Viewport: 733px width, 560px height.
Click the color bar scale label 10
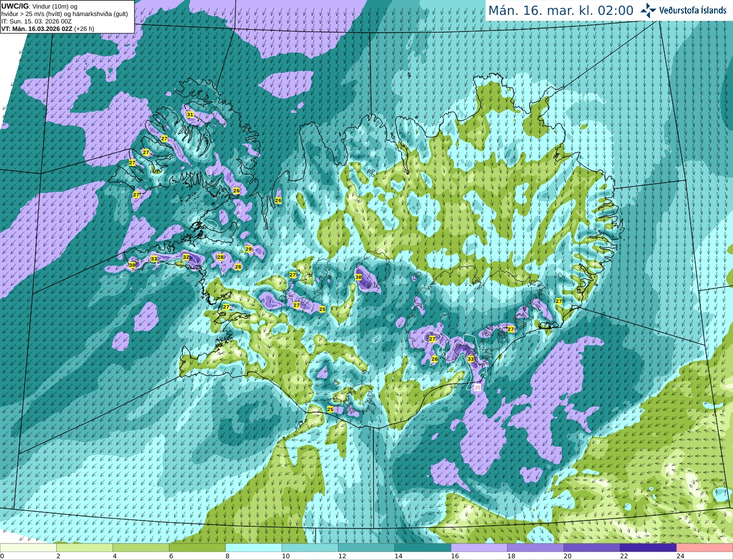[285, 555]
